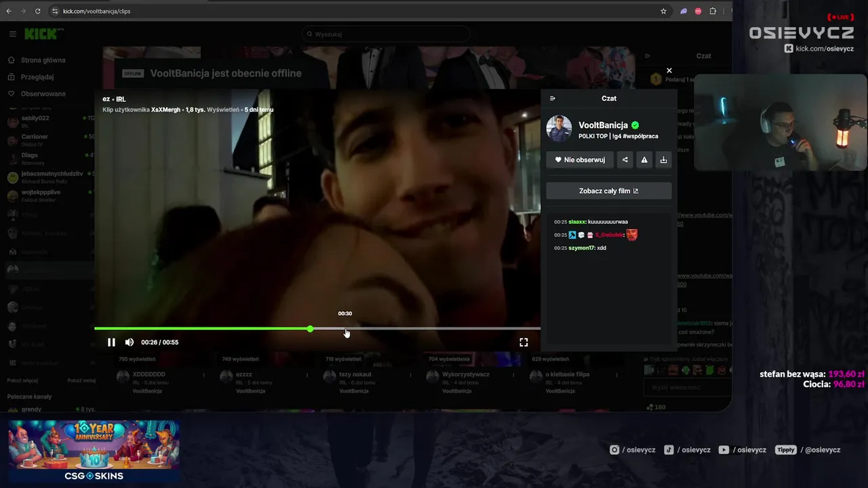
Task: Click slaaxx username in clip chat
Action: (x=577, y=222)
